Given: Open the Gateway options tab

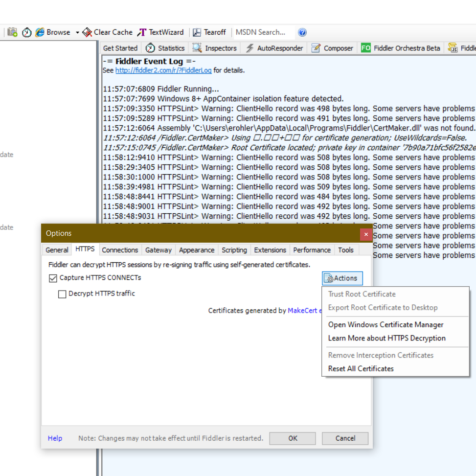Looking at the screenshot, I should click(159, 250).
